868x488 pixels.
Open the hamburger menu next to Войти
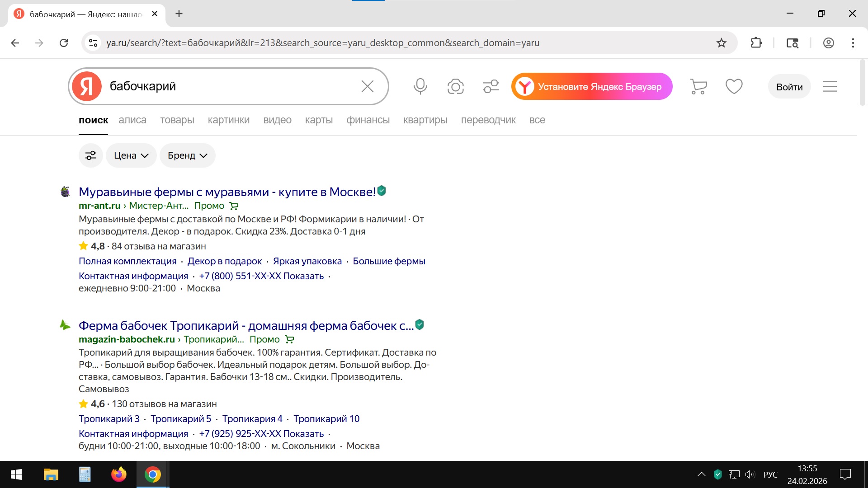[x=830, y=86]
